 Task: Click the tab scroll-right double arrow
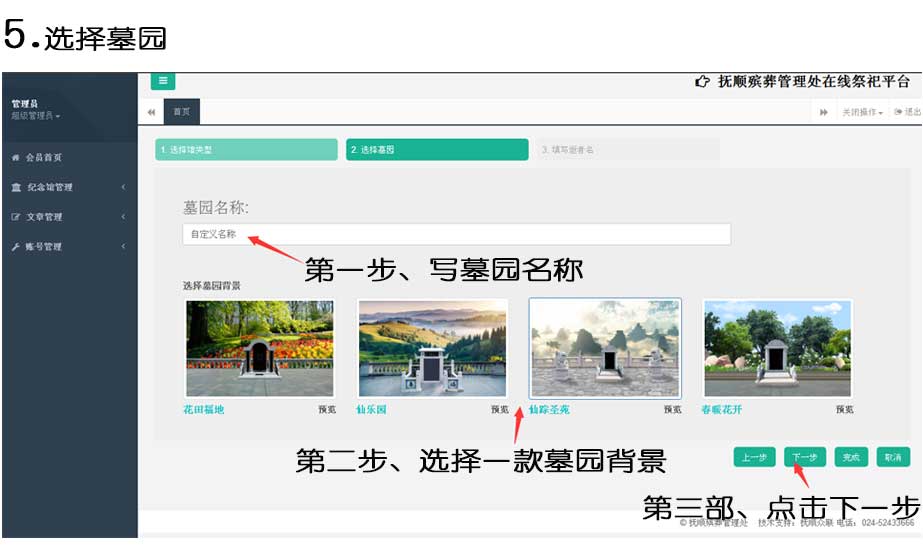tap(824, 112)
